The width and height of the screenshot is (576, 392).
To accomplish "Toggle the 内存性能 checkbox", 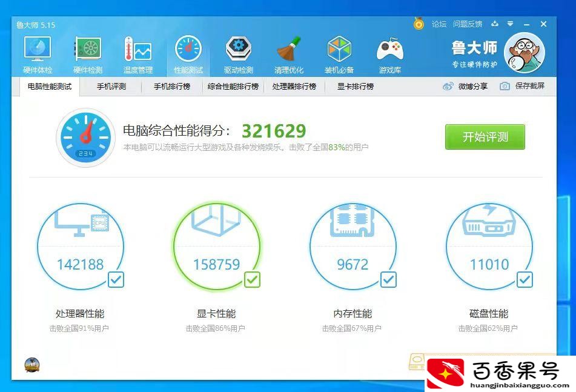I will point(388,279).
